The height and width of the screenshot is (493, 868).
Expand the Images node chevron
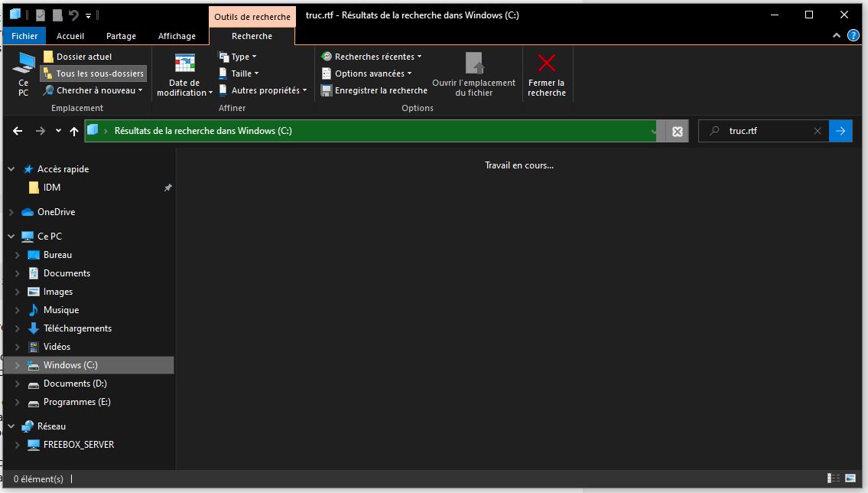(17, 292)
